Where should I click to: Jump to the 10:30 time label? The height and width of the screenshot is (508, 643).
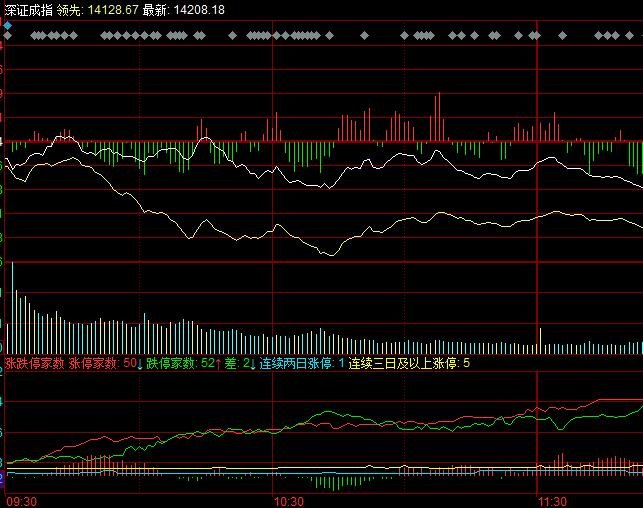click(288, 499)
